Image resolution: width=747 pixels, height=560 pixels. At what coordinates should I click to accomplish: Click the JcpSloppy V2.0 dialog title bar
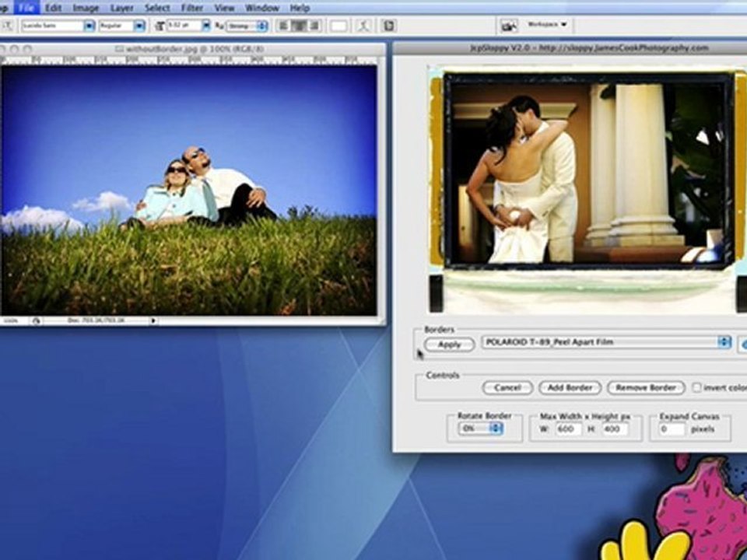point(570,48)
